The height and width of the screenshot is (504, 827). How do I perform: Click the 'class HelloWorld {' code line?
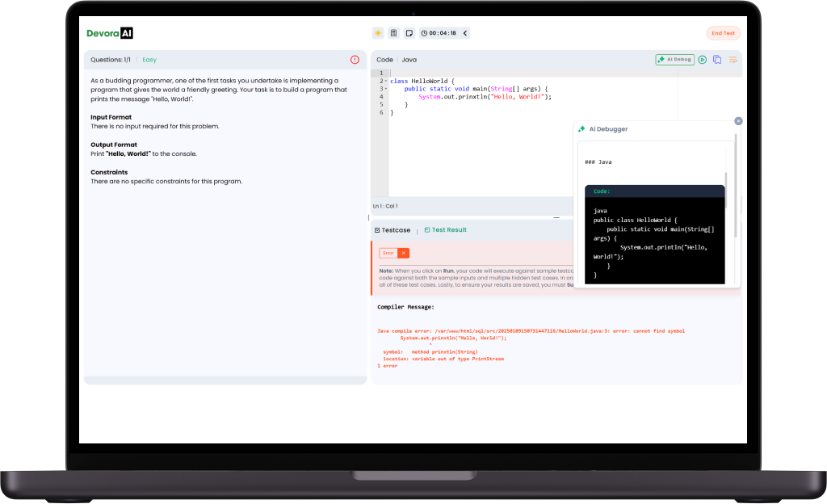[x=422, y=82]
